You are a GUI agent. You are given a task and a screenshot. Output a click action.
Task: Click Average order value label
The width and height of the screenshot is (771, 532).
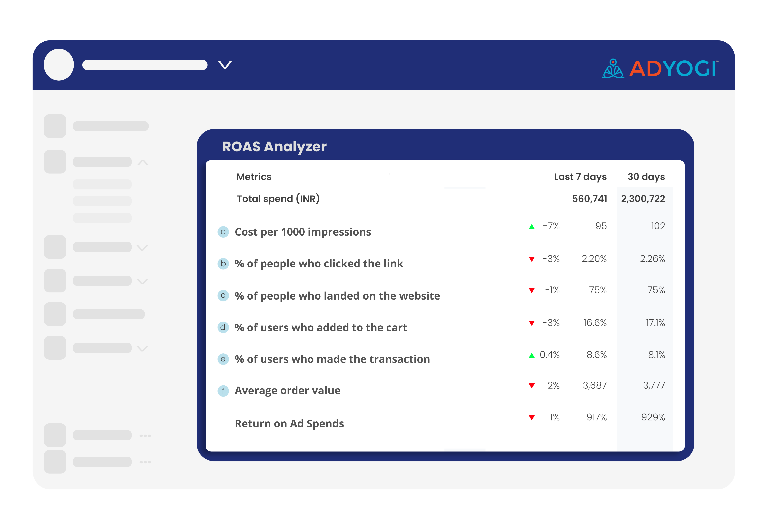pyautogui.click(x=287, y=391)
